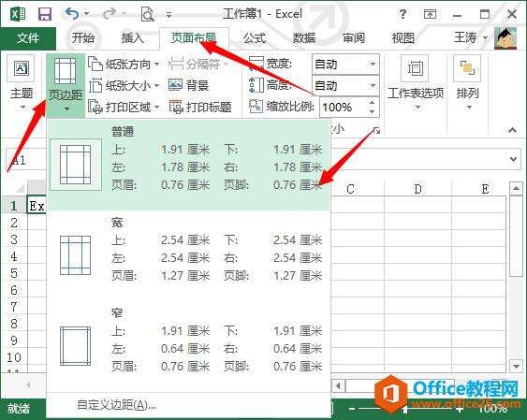Click the 页边距 margins button

66,85
